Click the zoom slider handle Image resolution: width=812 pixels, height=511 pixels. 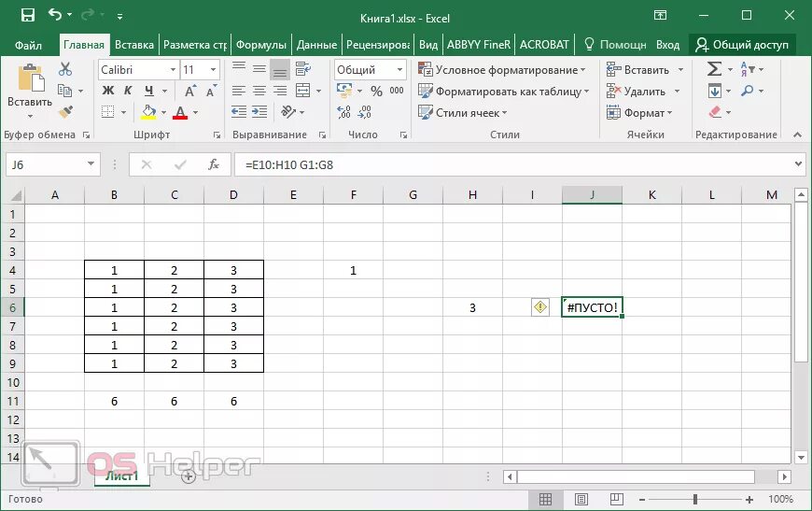click(x=695, y=500)
